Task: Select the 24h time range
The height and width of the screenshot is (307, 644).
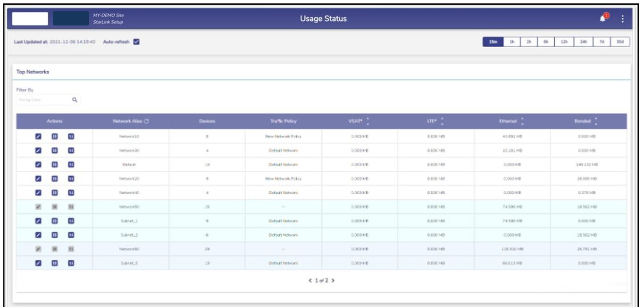Action: coord(584,42)
